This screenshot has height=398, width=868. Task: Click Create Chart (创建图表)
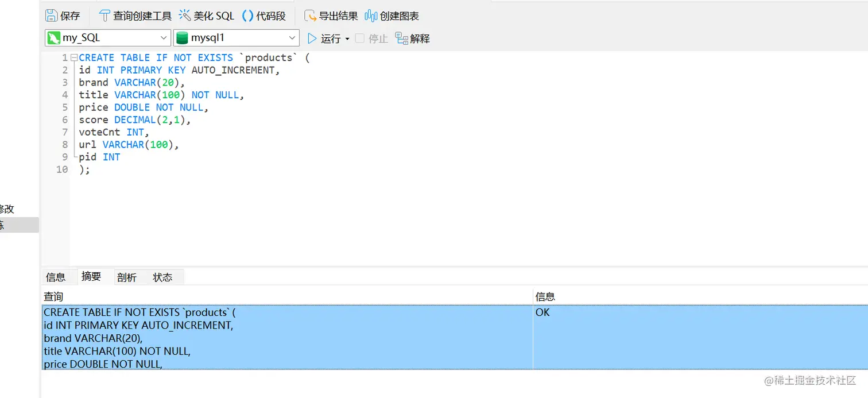392,16
